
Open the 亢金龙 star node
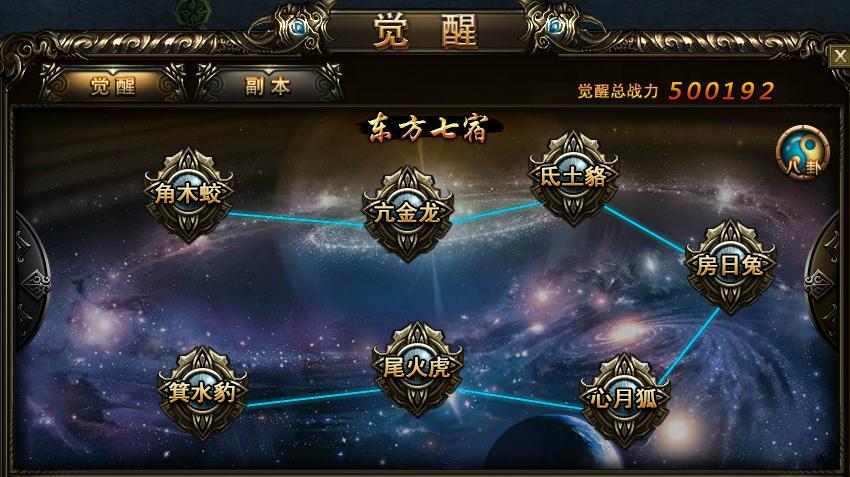(x=408, y=214)
